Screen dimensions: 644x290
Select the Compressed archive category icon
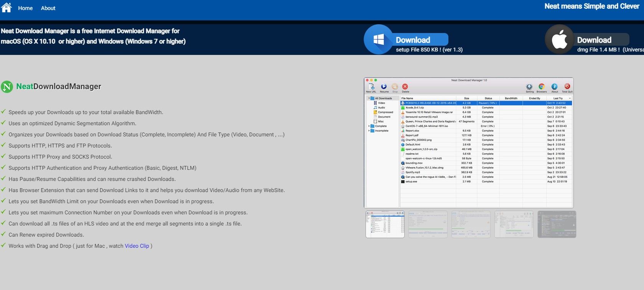[375, 112]
